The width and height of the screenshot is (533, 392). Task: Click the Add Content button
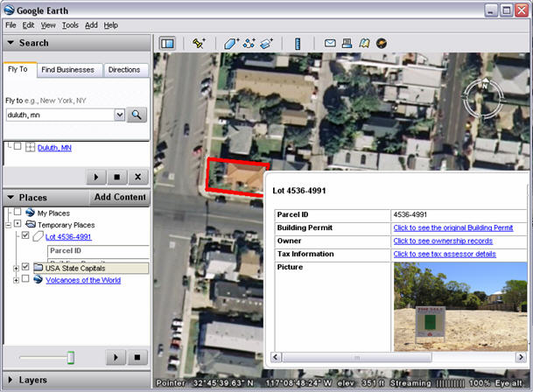pos(120,197)
